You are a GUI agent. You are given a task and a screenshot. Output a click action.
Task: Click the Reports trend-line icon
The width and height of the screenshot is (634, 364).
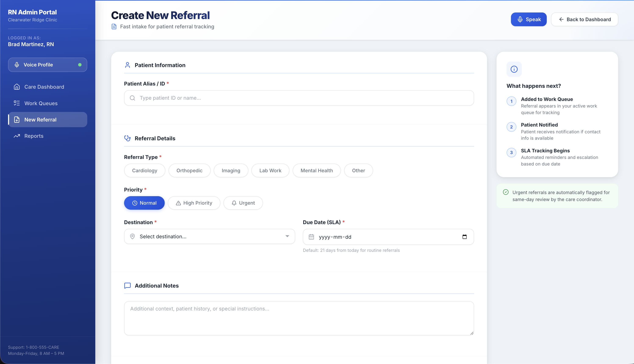click(17, 136)
